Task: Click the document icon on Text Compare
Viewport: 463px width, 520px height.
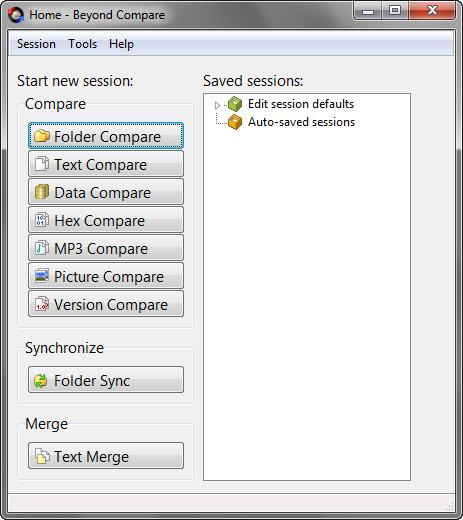Action: point(42,164)
